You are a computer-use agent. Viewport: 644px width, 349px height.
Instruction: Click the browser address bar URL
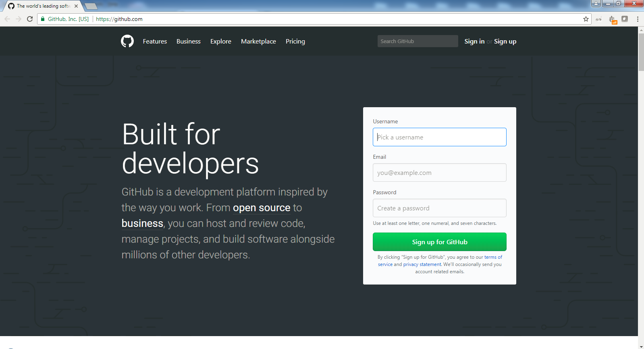(119, 19)
